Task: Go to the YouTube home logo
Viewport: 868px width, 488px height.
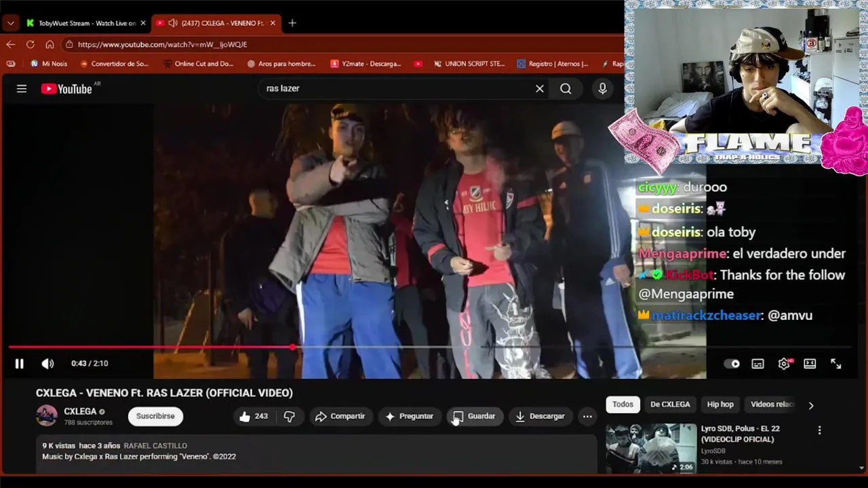Action: click(66, 89)
